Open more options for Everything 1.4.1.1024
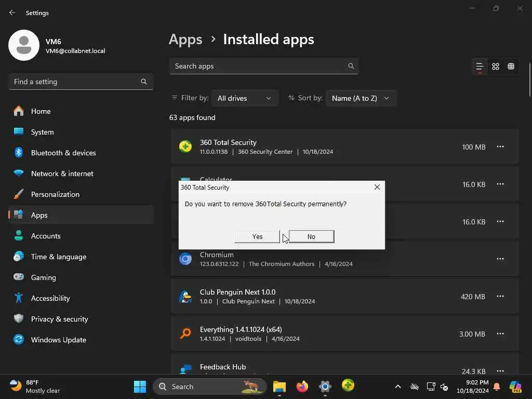The height and width of the screenshot is (399, 532). click(500, 334)
